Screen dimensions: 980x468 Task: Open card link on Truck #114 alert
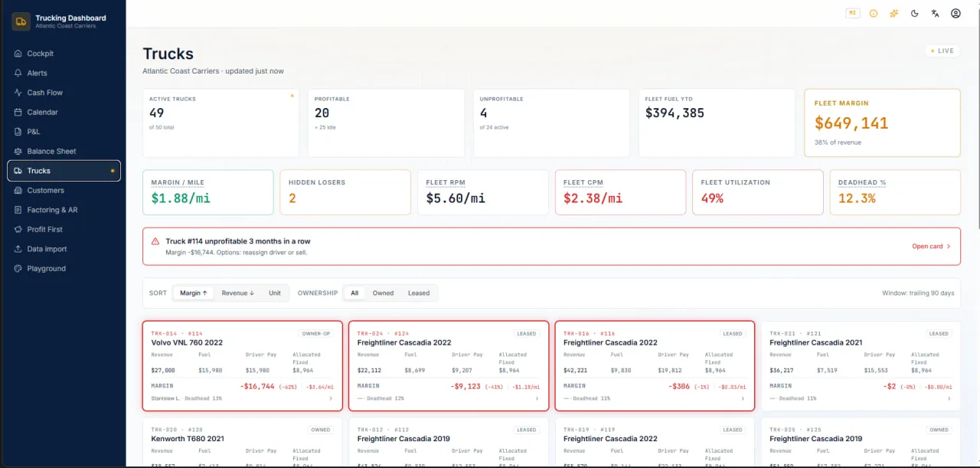coord(931,247)
